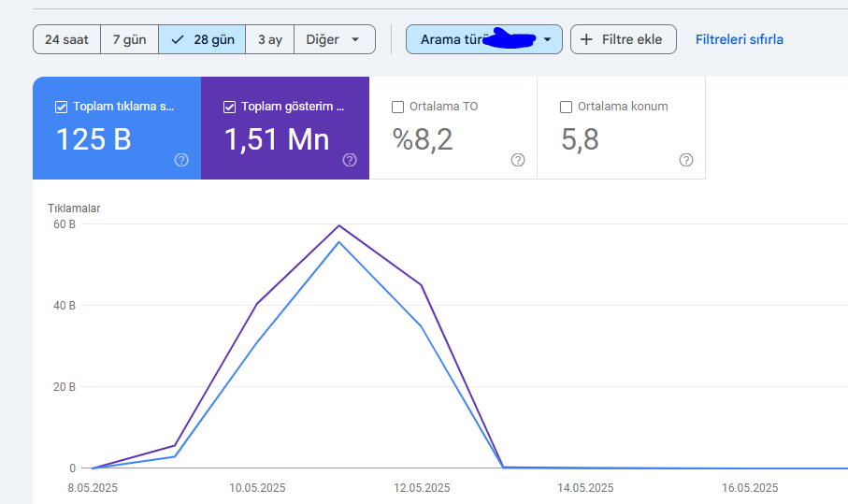This screenshot has width=848, height=504.
Task: Expand the Diğer date range dropdown
Action: coord(334,39)
